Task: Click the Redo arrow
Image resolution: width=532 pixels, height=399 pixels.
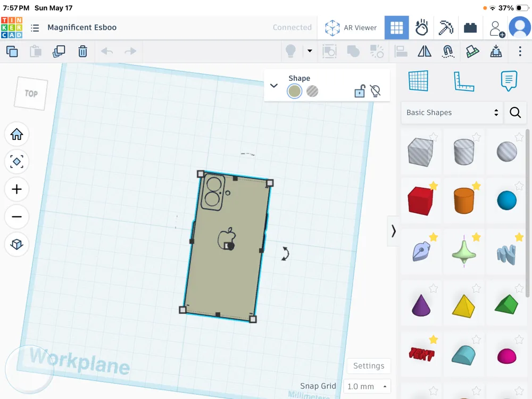Action: pos(130,51)
